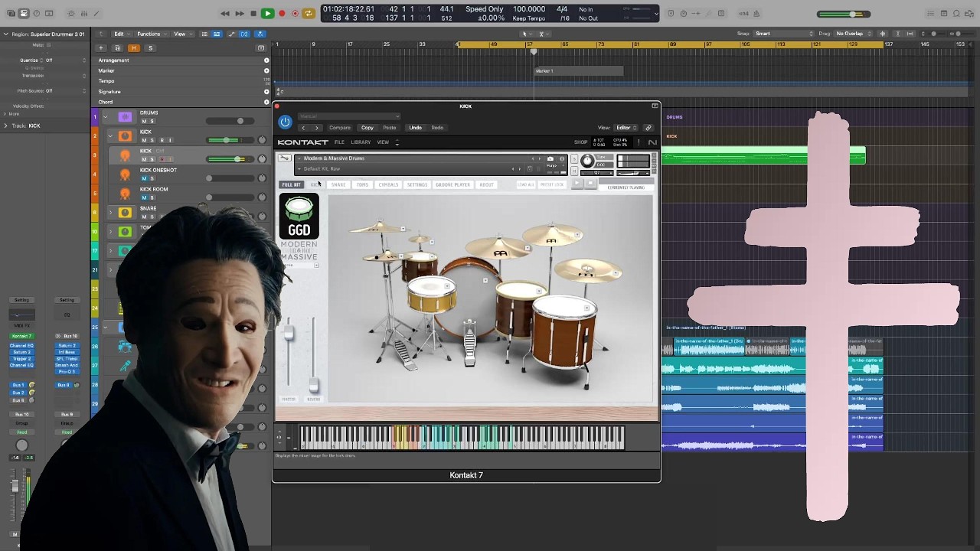Switch to the CYMBALS tab in GGD

tap(388, 184)
